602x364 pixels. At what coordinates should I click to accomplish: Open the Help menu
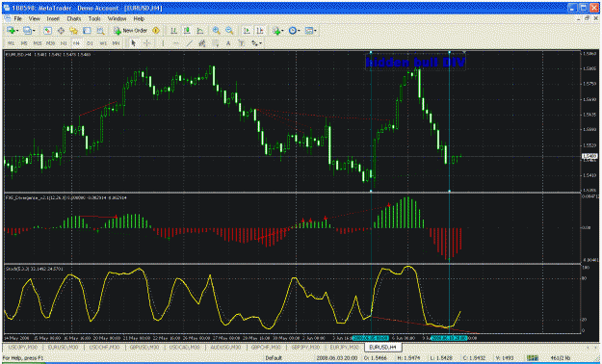coord(139,18)
